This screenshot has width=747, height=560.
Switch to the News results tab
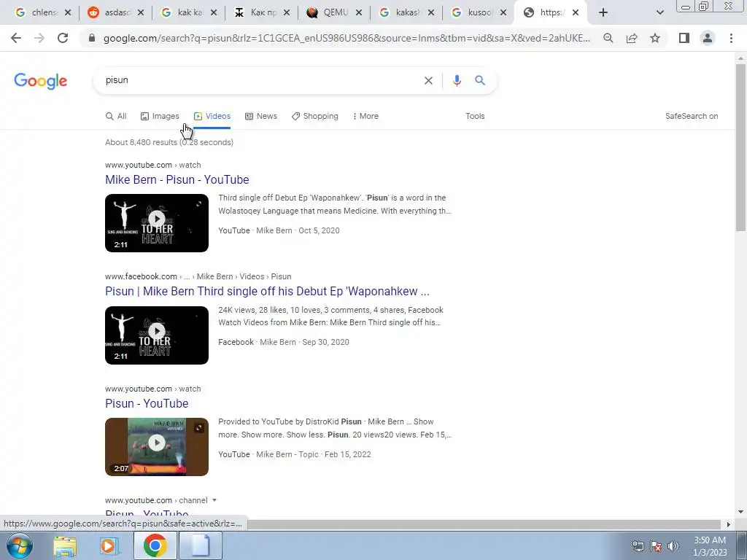(x=261, y=116)
